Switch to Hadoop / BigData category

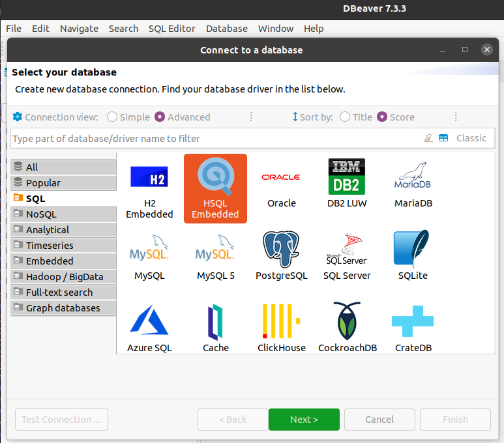click(63, 277)
